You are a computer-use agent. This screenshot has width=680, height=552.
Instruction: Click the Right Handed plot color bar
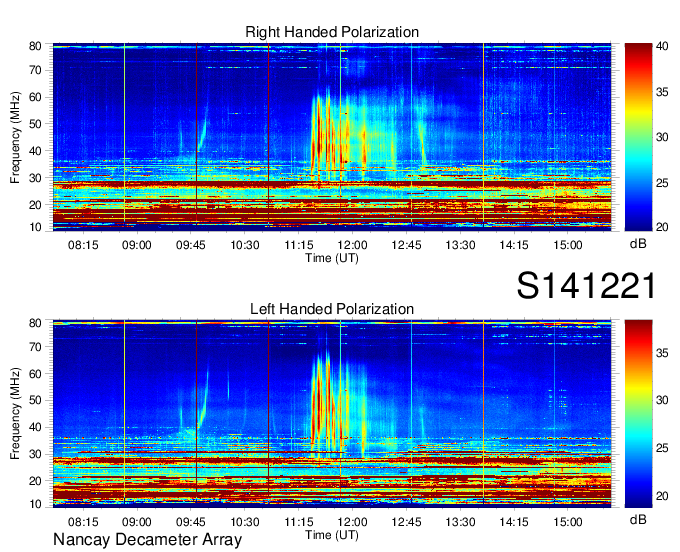[x=638, y=137]
